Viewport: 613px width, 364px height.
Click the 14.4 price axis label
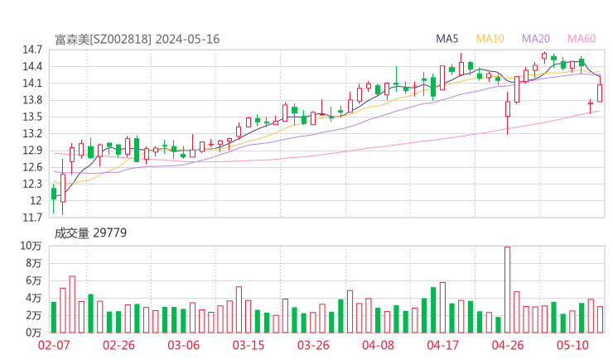pos(32,66)
